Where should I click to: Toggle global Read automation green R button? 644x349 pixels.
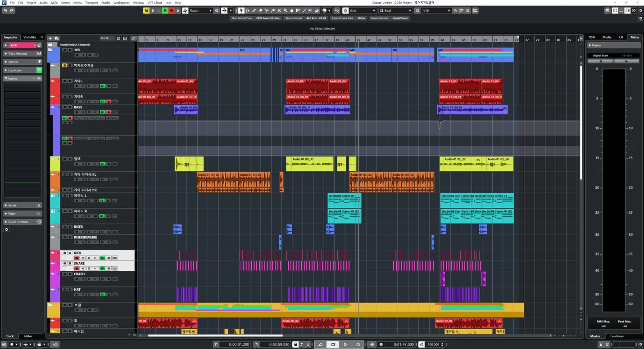coord(165,10)
